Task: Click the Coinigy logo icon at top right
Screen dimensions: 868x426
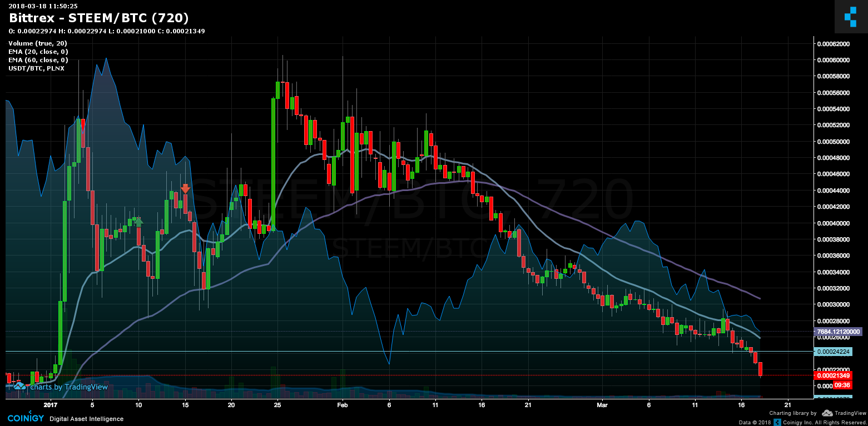Action: click(851, 17)
